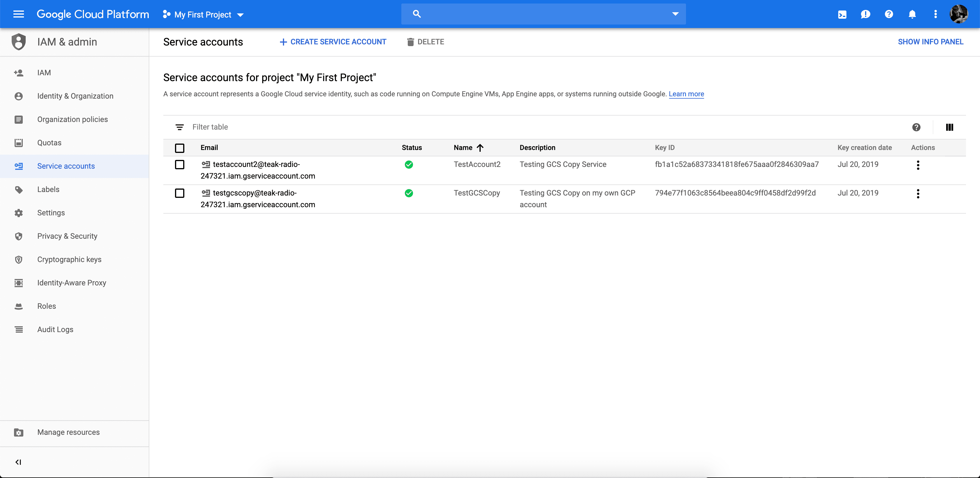The image size is (980, 478).
Task: Open Actions menu for TestAccount2 row
Action: pos(918,165)
